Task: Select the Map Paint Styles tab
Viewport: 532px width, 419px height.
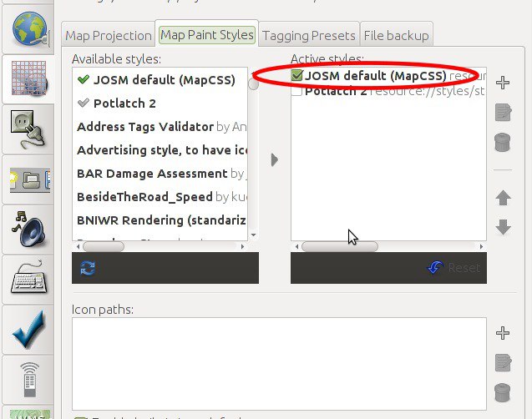Action: (207, 35)
